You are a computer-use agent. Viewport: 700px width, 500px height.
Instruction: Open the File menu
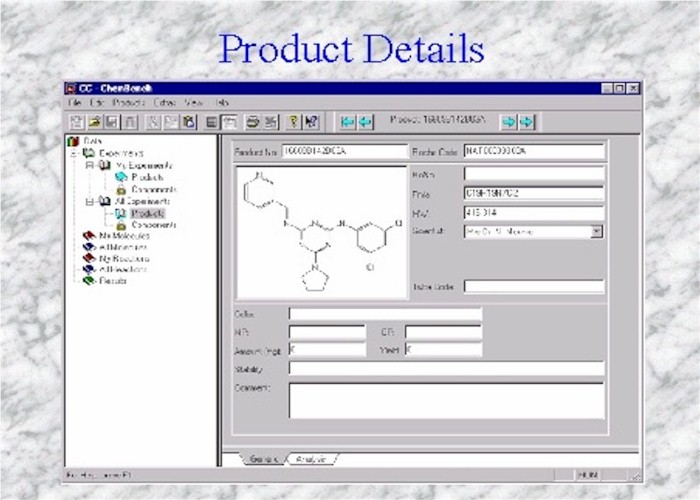tap(75, 103)
